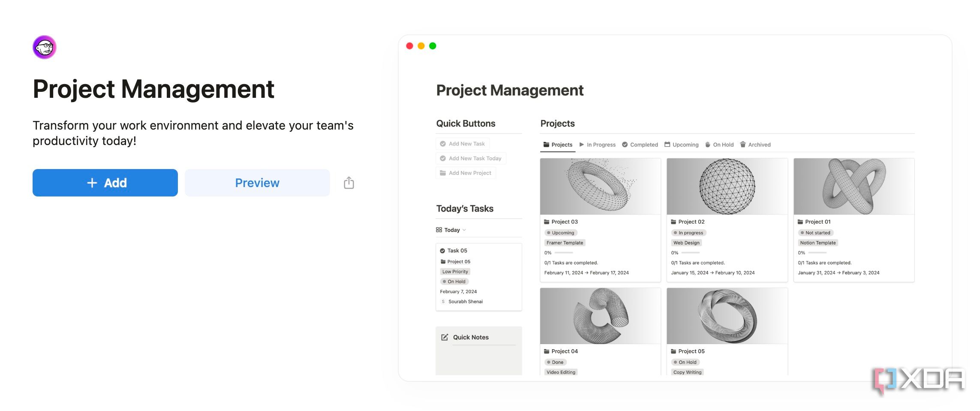Add the Project Management template
The height and width of the screenshot is (411, 980).
105,183
